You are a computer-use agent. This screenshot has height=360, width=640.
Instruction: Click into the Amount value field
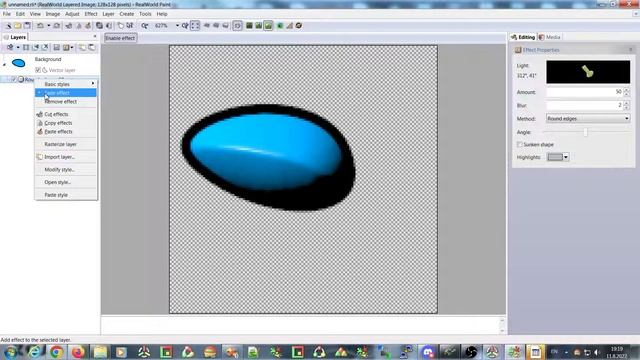584,92
